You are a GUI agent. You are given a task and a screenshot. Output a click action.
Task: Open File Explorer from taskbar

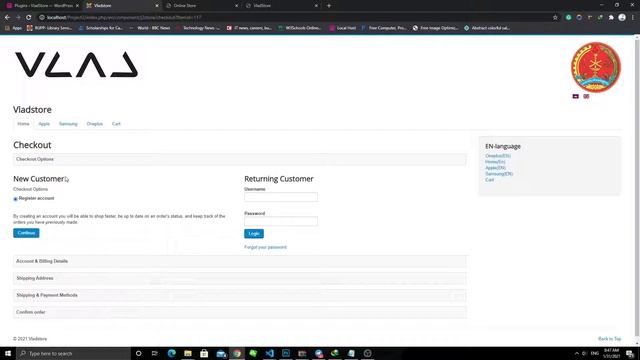point(188,353)
